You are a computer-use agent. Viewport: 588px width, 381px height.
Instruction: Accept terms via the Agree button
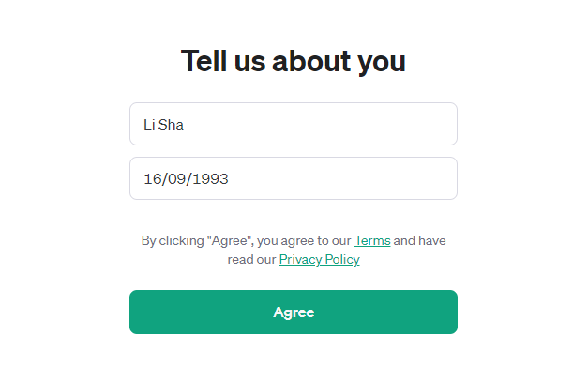[x=294, y=312]
